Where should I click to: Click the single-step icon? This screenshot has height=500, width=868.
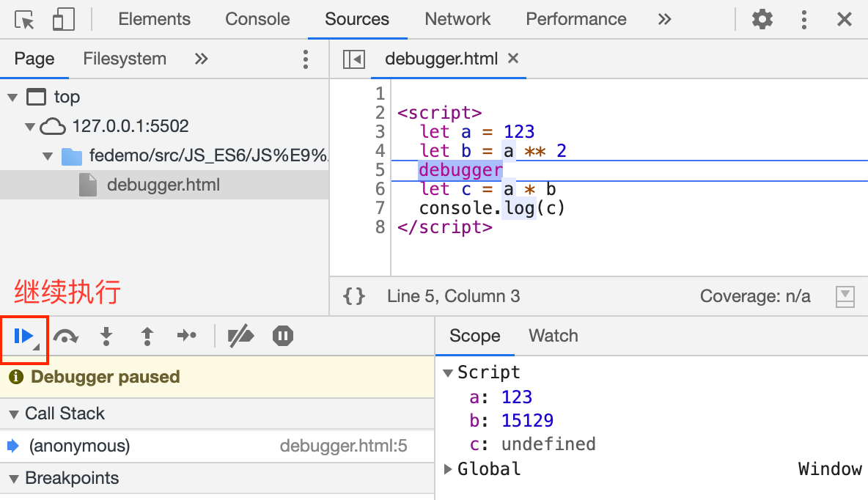click(x=188, y=336)
